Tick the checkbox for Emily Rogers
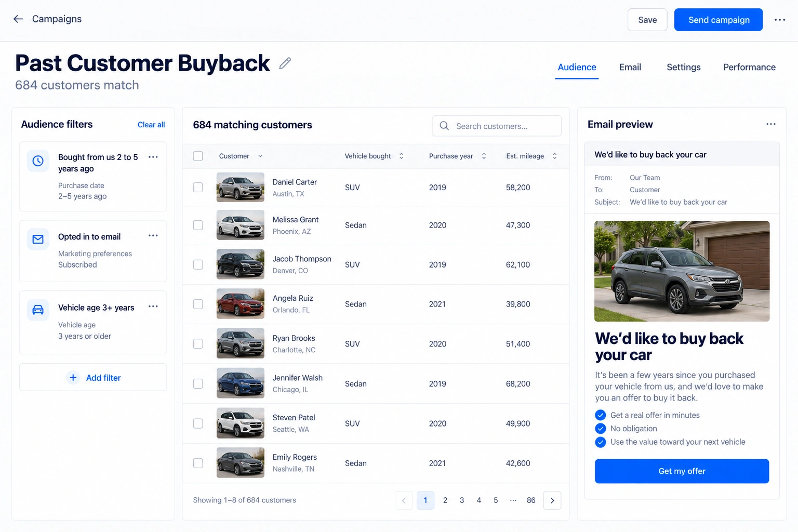798x532 pixels. coord(198,463)
